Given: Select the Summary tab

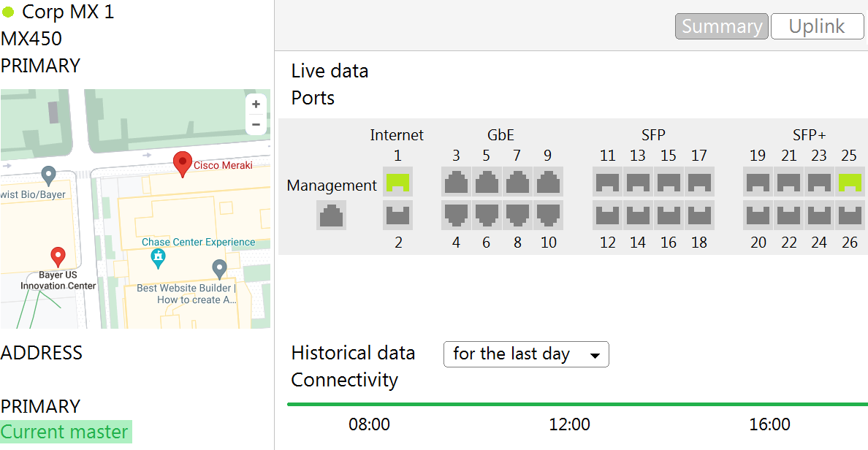Looking at the screenshot, I should click(721, 26).
